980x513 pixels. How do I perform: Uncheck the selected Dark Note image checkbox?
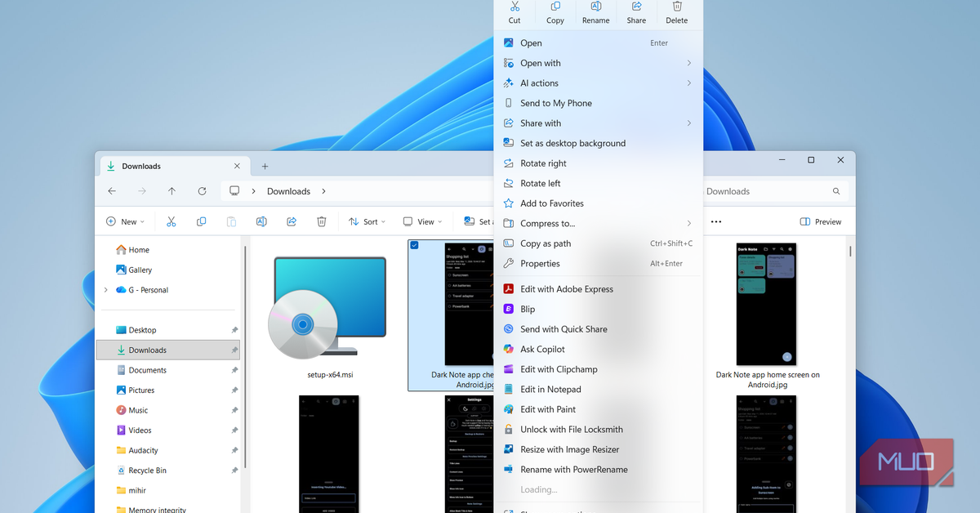pos(415,245)
